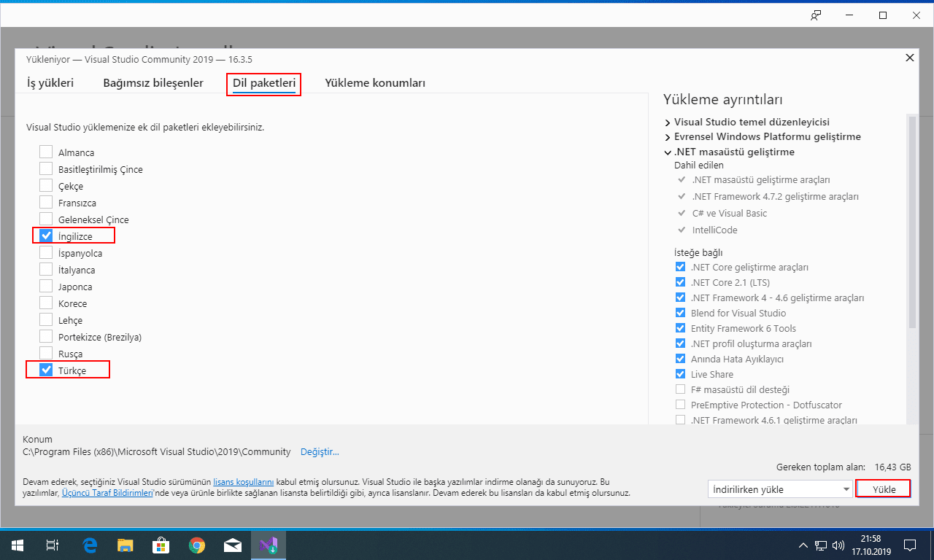Uncheck .NET profil oluşturma araçları component
The height and width of the screenshot is (560, 934).
(681, 343)
